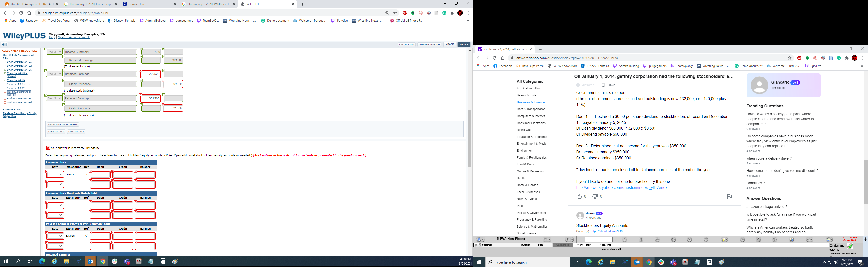Click SHOW LIST OF ACCOUNTS button
Image resolution: width=868 pixels, height=267 pixels.
click(x=63, y=125)
